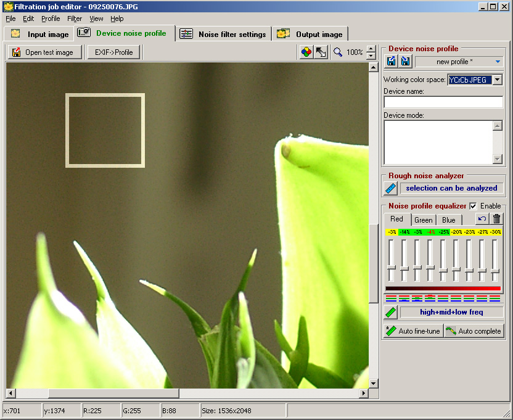513x420 pixels.
Task: Click the rough noise analyzer ruler icon
Action: [x=391, y=188]
